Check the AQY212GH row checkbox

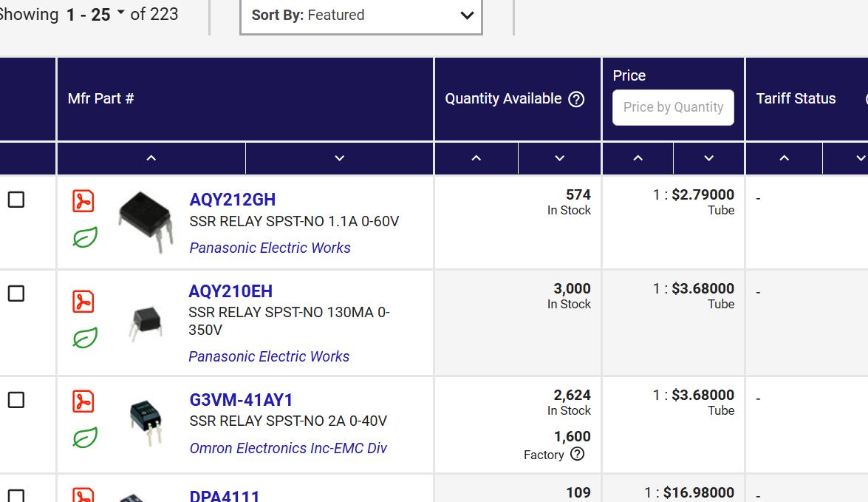(x=16, y=200)
